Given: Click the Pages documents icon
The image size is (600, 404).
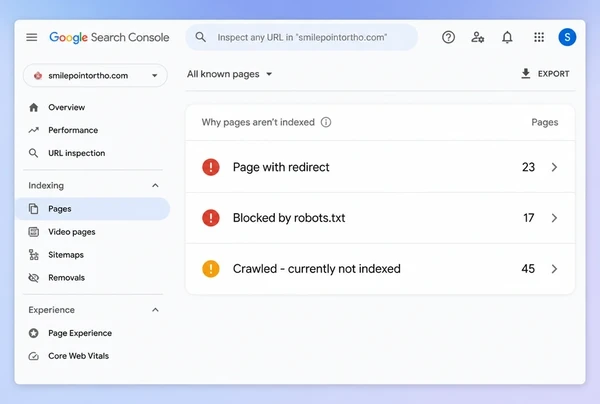Looking at the screenshot, I should [34, 209].
